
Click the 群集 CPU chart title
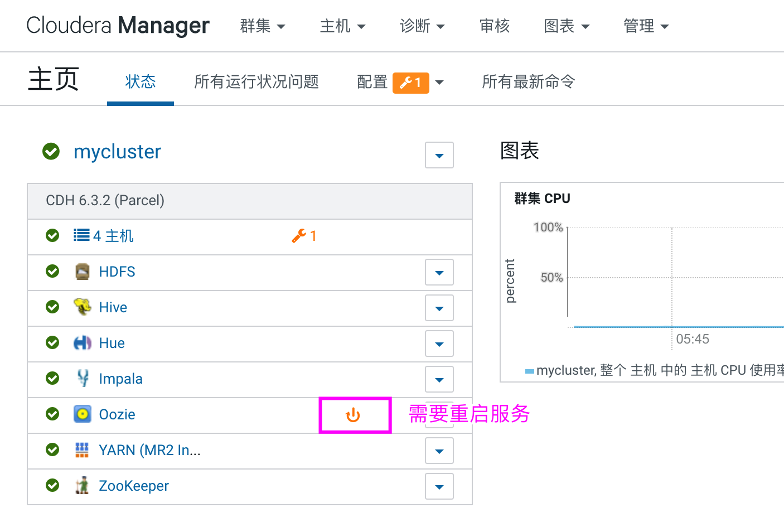coord(542,199)
